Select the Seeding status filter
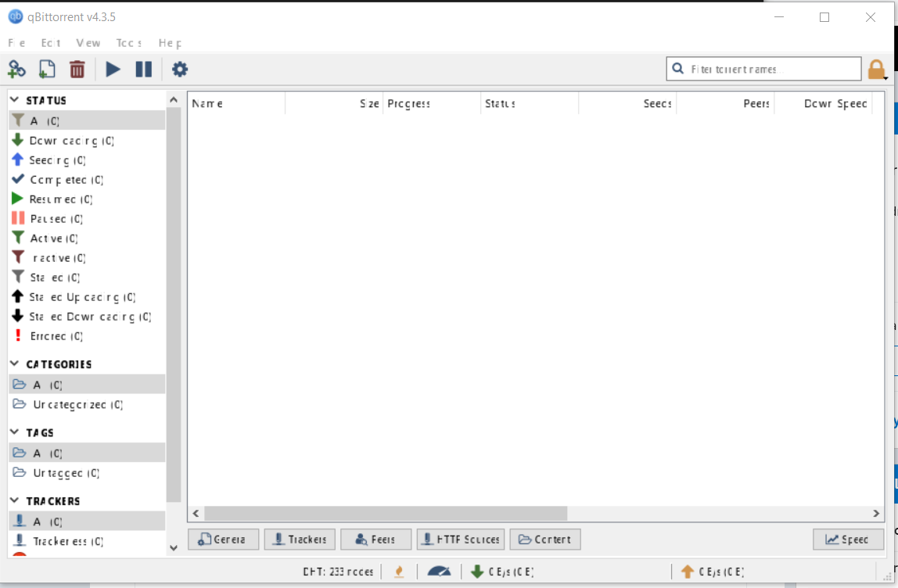Viewport: 898px width, 588px height. [x=87, y=160]
